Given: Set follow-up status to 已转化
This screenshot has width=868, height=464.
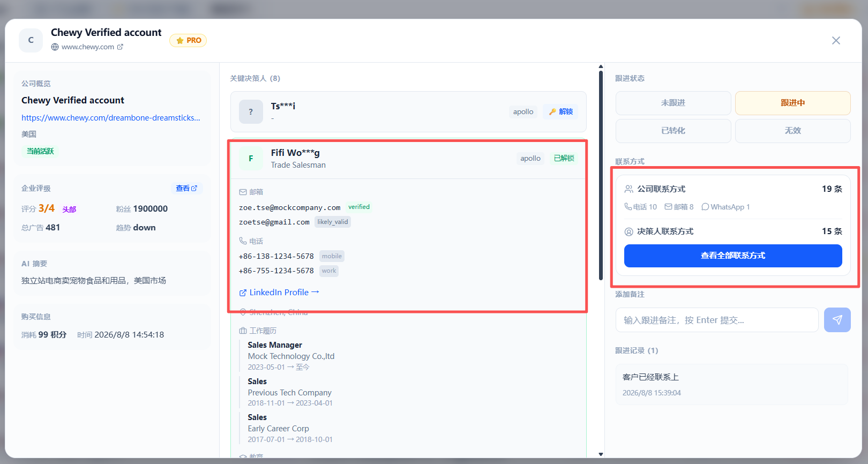Looking at the screenshot, I should pos(673,131).
